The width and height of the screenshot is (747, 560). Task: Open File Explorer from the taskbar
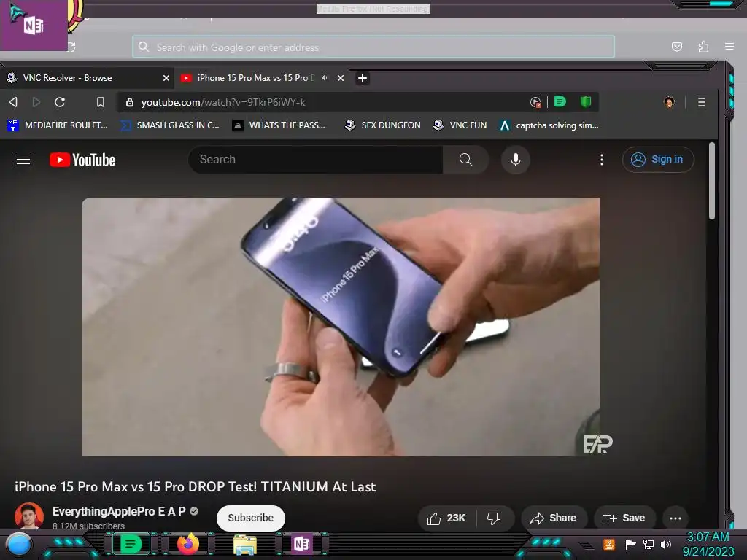[245, 544]
